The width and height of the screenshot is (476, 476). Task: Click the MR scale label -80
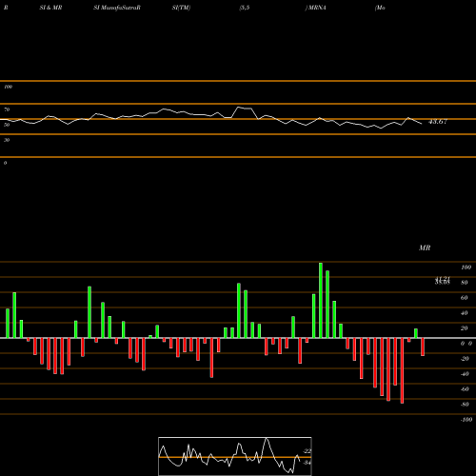tap(466, 405)
